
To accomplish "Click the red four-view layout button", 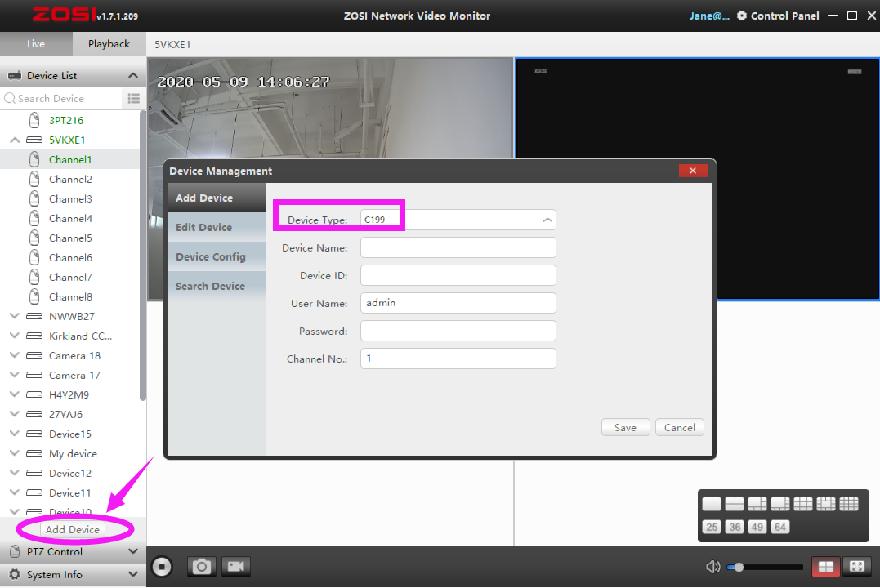I will click(826, 567).
